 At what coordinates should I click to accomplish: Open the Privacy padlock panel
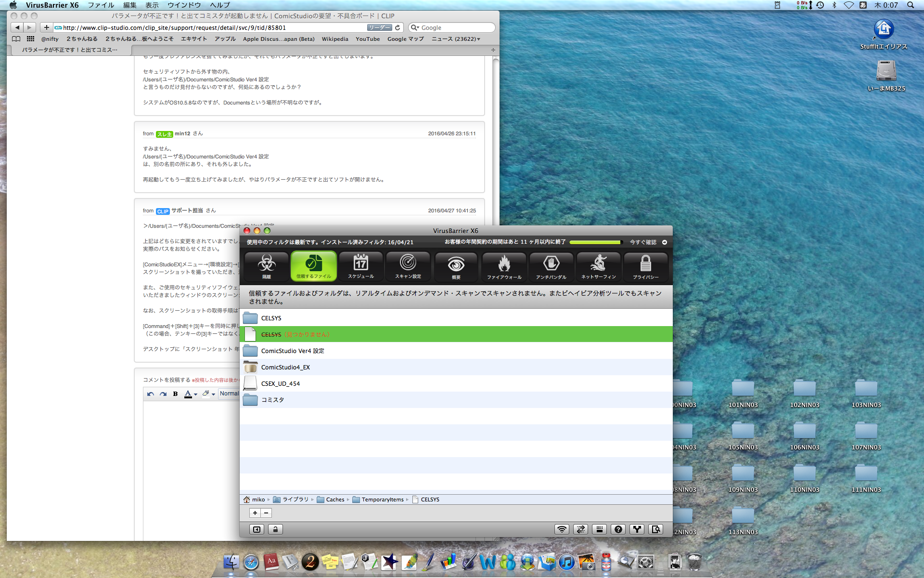(x=645, y=266)
